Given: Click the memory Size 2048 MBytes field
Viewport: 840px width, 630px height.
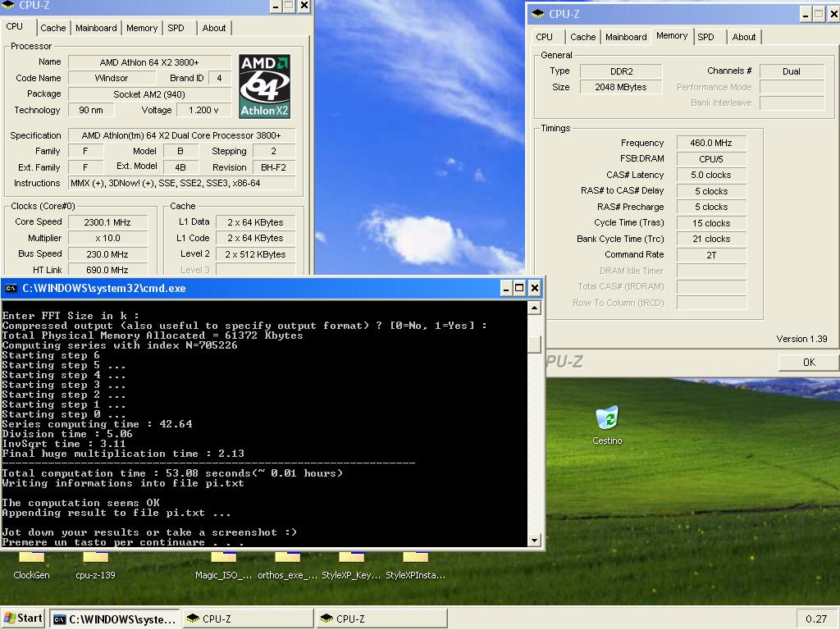Looking at the screenshot, I should coord(621,87).
